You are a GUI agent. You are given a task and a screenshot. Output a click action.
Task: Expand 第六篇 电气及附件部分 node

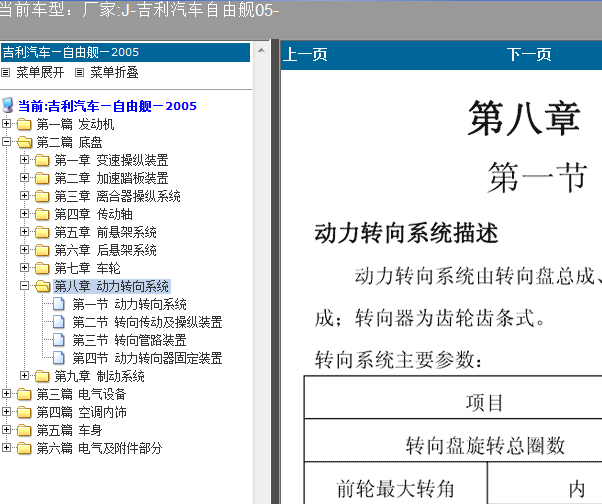(x=6, y=448)
